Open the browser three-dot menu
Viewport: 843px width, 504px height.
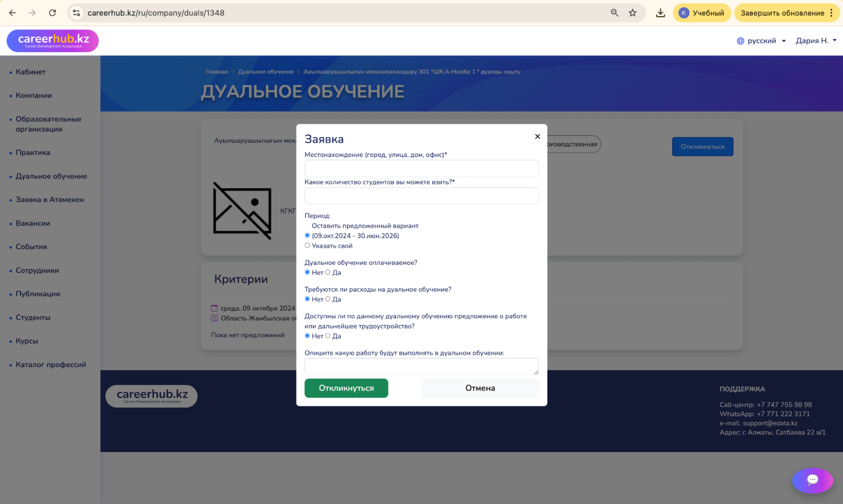click(x=831, y=13)
